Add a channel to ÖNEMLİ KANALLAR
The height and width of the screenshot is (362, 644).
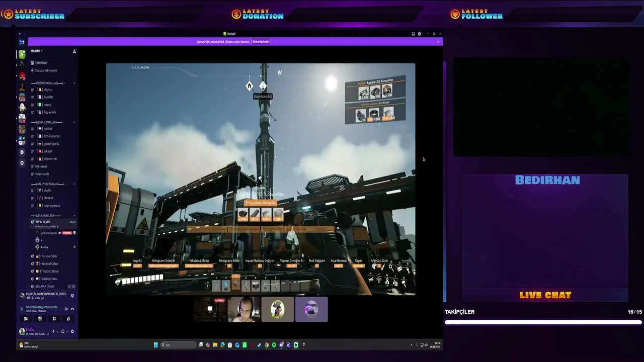[x=74, y=83]
